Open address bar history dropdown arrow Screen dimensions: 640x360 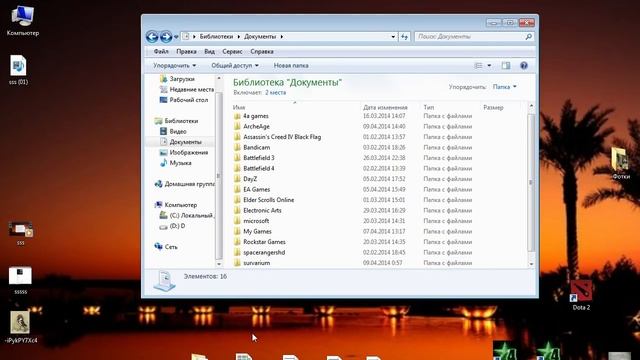[393, 37]
